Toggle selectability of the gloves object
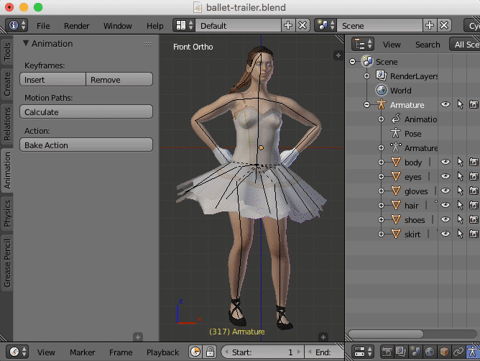The width and height of the screenshot is (480, 361). (460, 191)
